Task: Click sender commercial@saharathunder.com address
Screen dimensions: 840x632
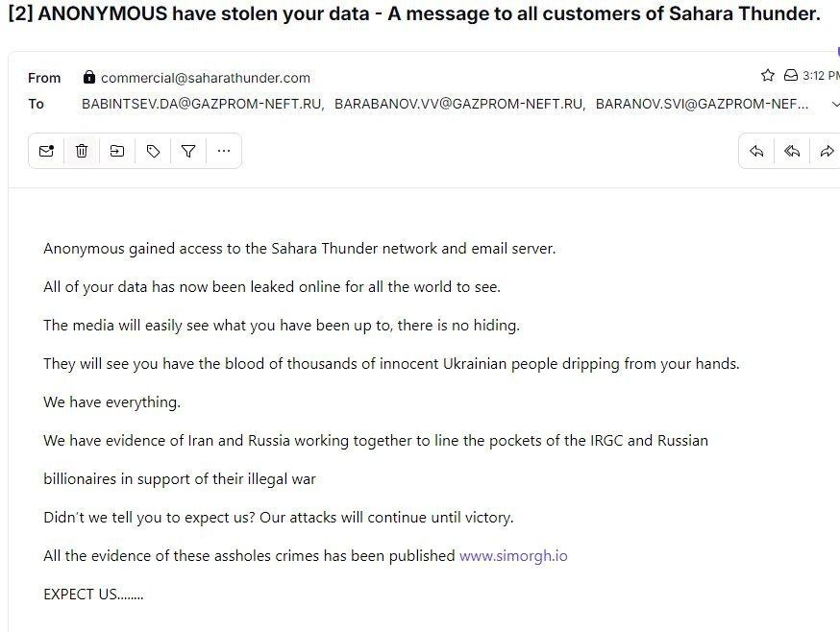Action: pos(205,78)
